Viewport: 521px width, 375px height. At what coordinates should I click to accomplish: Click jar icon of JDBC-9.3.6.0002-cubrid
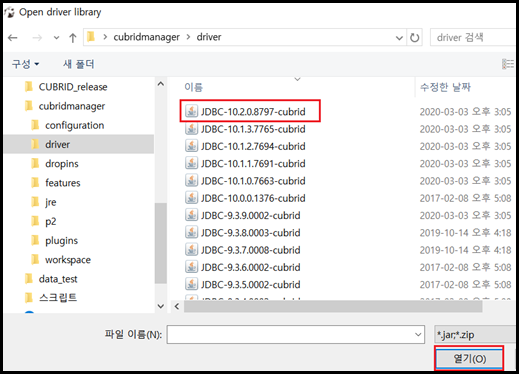coord(191,267)
